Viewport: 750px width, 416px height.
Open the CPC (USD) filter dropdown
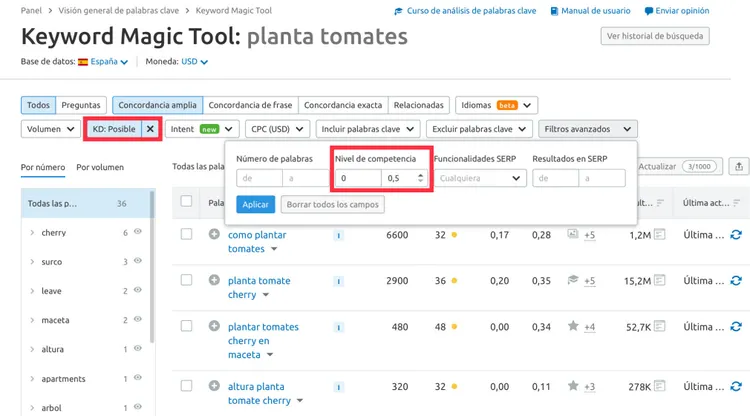click(277, 129)
